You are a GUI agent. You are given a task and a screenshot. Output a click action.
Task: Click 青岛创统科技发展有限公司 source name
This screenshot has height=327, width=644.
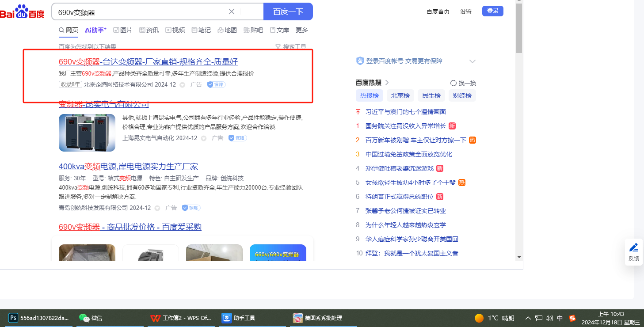(x=93, y=208)
